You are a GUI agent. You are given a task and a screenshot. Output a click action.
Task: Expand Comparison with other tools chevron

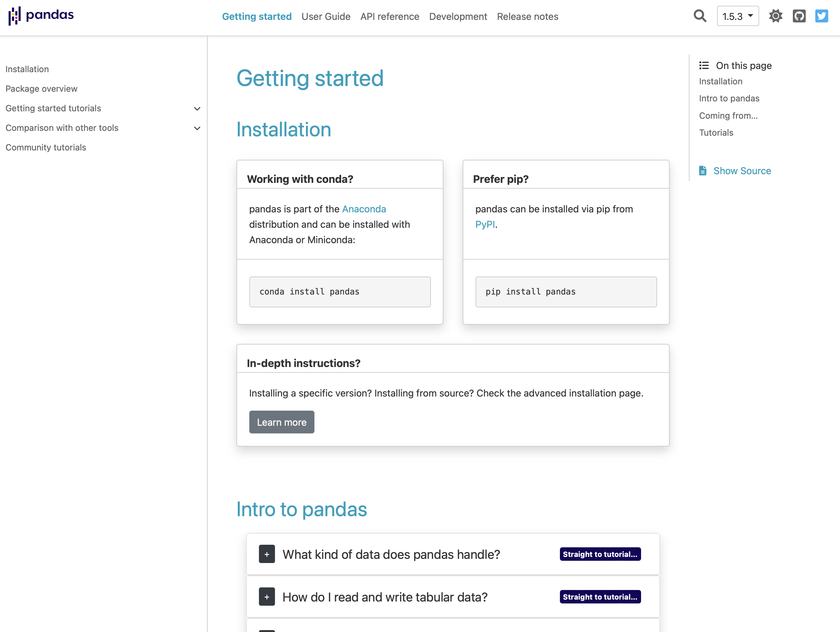pyautogui.click(x=197, y=128)
